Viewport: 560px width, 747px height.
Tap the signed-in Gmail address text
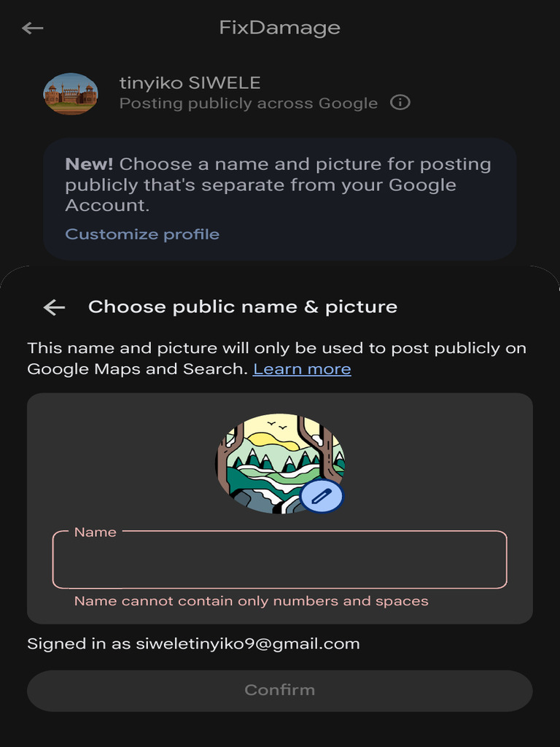tap(248, 643)
